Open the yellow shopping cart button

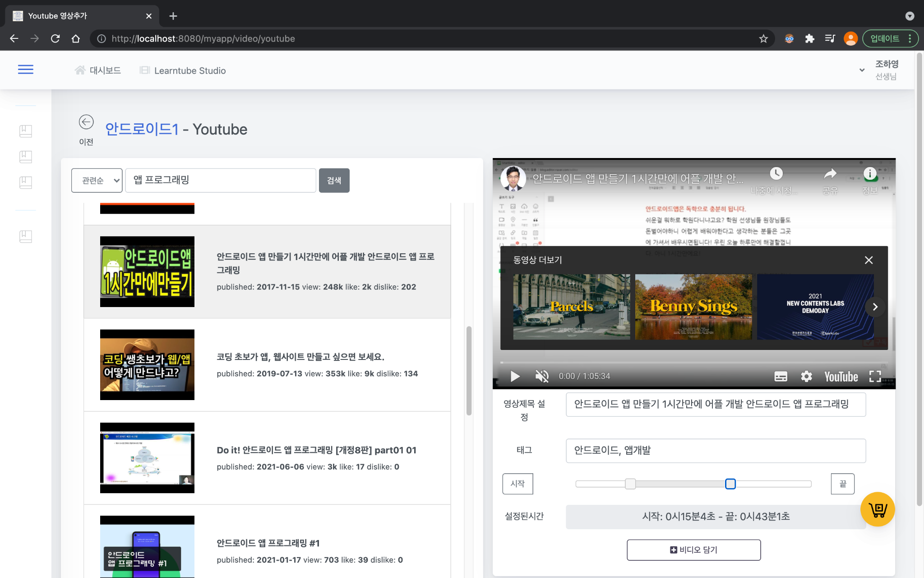pyautogui.click(x=878, y=509)
